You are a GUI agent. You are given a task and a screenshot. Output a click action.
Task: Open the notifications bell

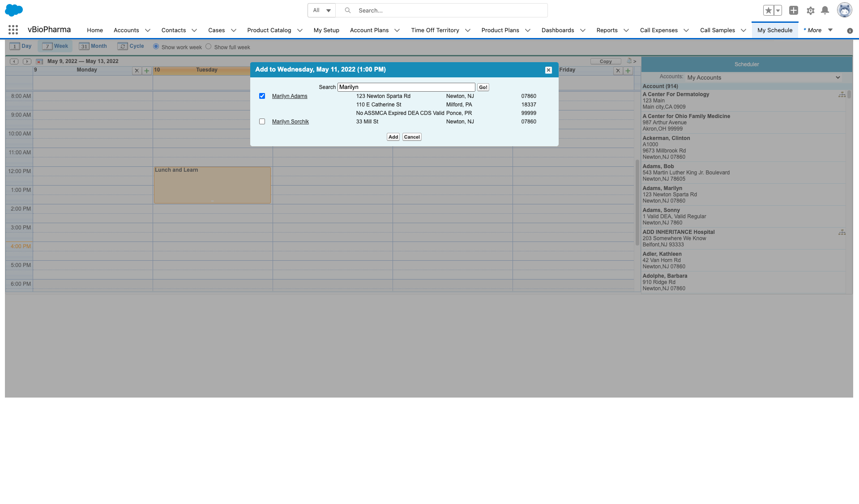[825, 10]
